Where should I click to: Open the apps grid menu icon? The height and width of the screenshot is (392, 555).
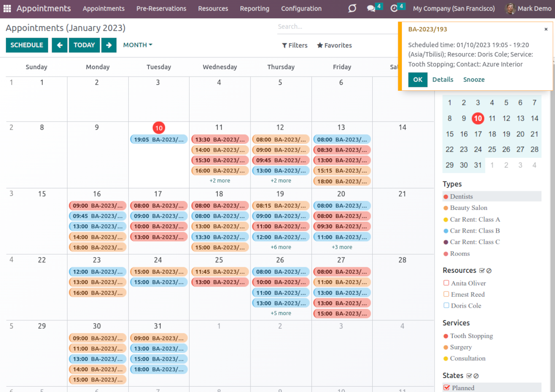(x=7, y=8)
